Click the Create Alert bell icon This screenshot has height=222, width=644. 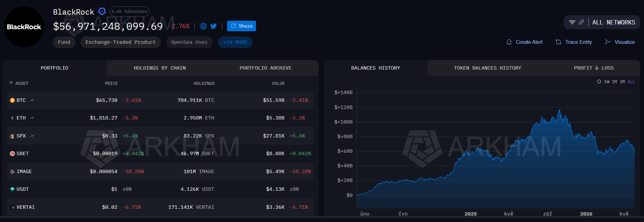click(509, 42)
